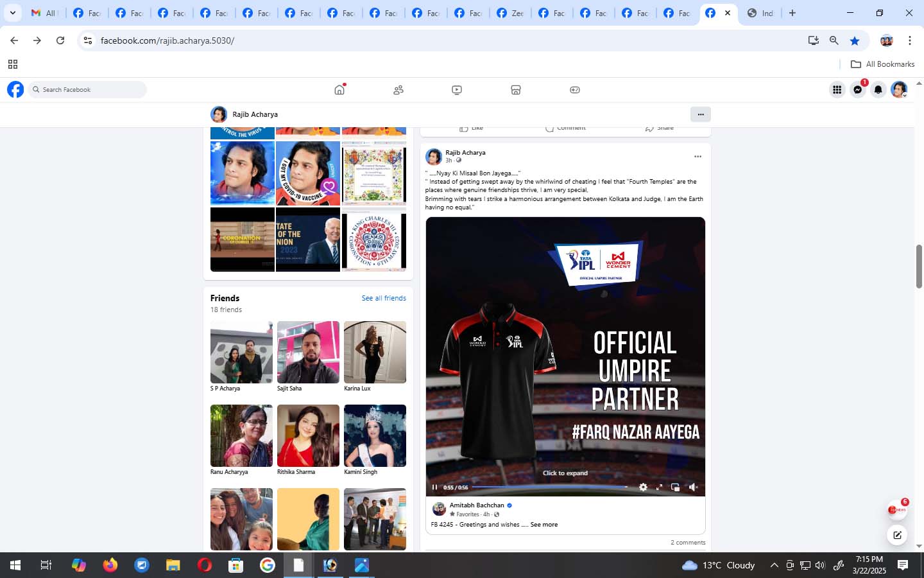Bookmark star icon in the address bar
This screenshot has width=924, height=578.
(x=855, y=40)
